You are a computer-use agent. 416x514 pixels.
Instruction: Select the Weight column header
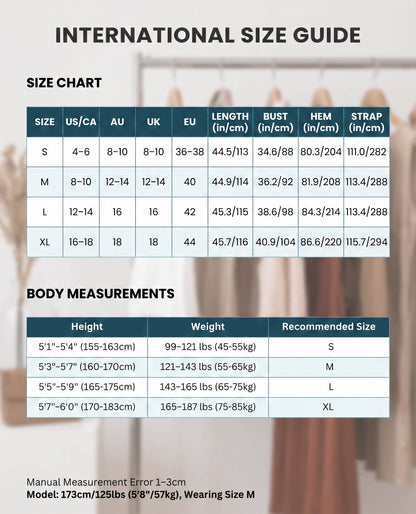[208, 327]
